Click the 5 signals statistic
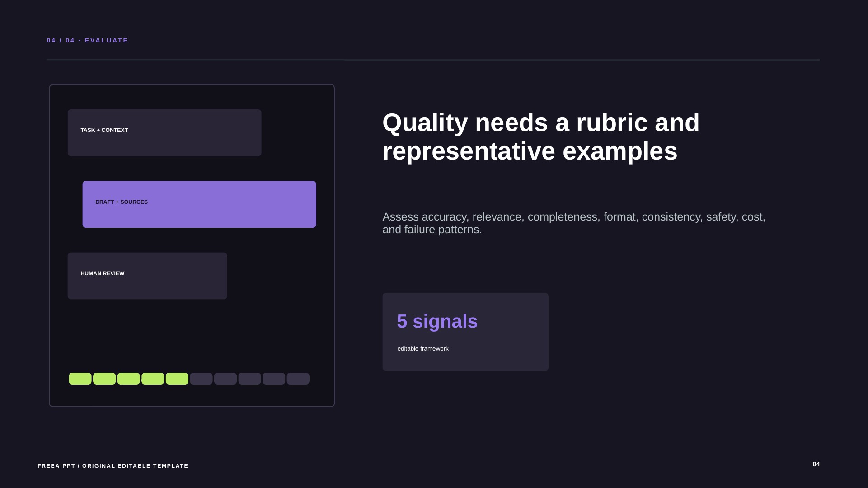This screenshot has width=868, height=488. point(437,321)
